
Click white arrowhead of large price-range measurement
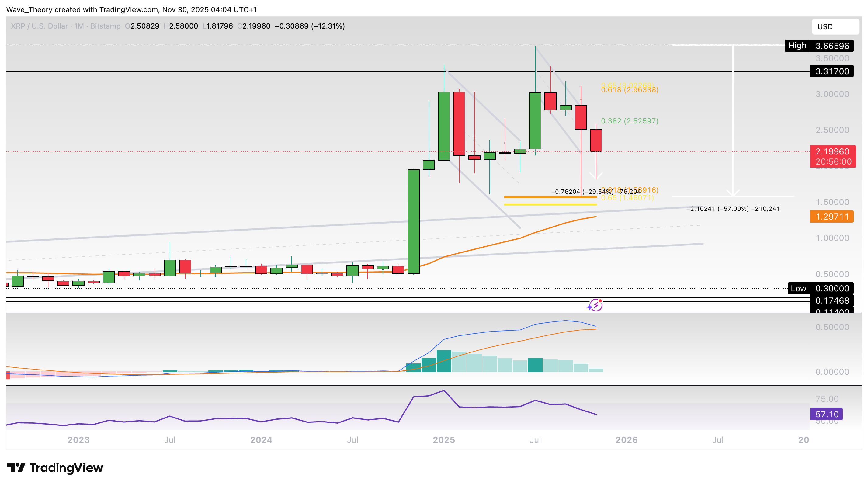pyautogui.click(x=733, y=193)
